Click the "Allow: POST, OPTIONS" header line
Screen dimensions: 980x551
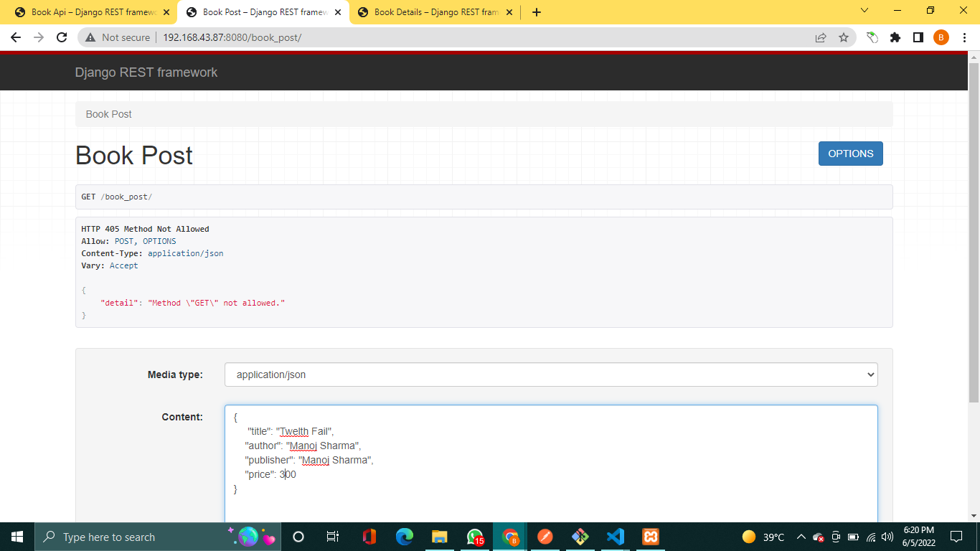click(128, 241)
